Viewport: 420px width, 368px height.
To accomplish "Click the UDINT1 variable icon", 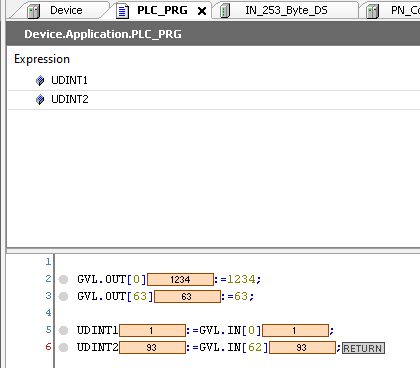I will (40, 80).
